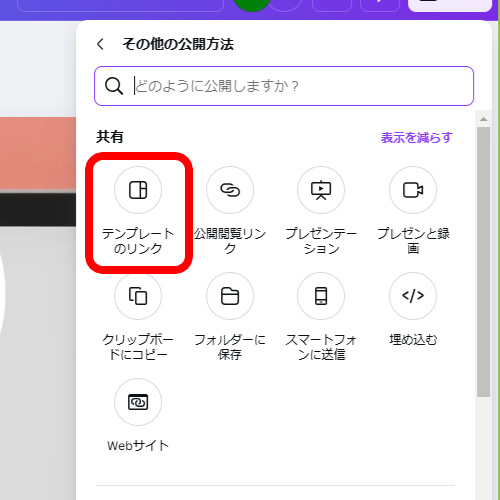Image resolution: width=500 pixels, height=500 pixels.
Task: Select the Webサイト publish icon
Action: [x=138, y=402]
